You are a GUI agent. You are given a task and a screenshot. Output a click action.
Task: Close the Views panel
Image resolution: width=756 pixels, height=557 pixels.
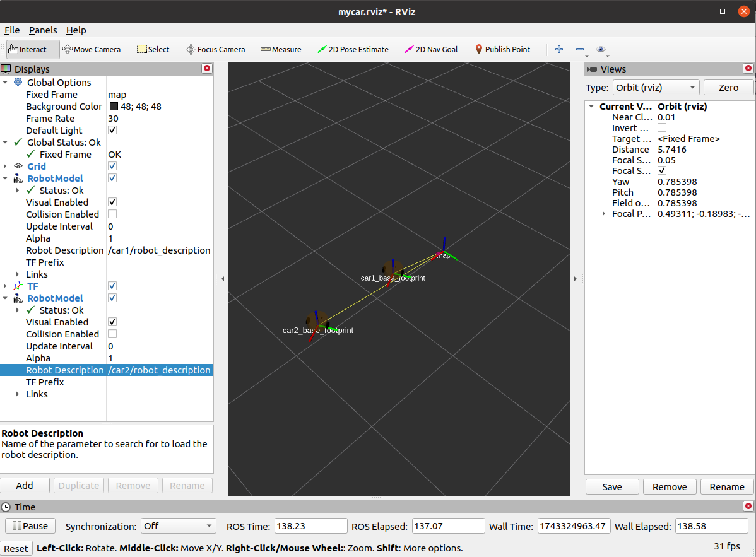coord(748,68)
